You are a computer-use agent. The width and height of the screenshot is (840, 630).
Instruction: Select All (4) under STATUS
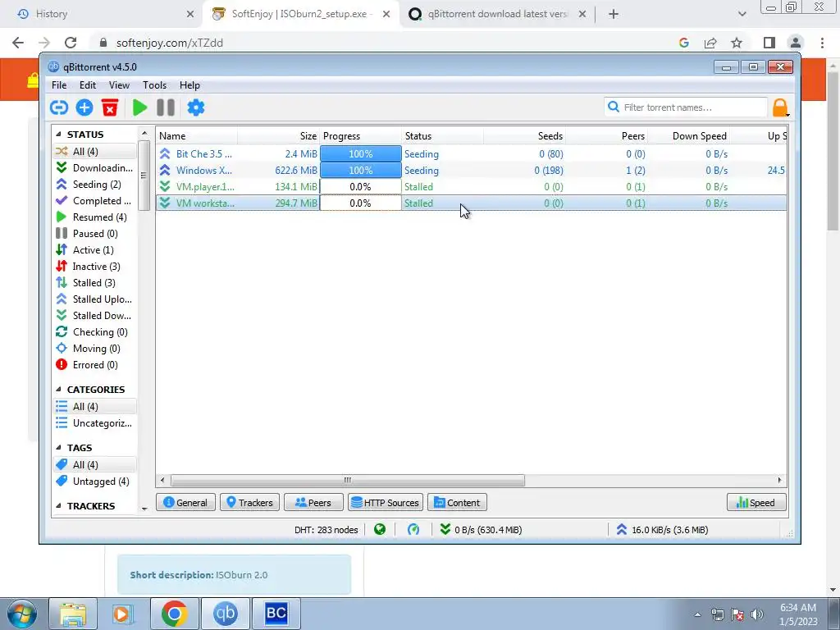95,152
